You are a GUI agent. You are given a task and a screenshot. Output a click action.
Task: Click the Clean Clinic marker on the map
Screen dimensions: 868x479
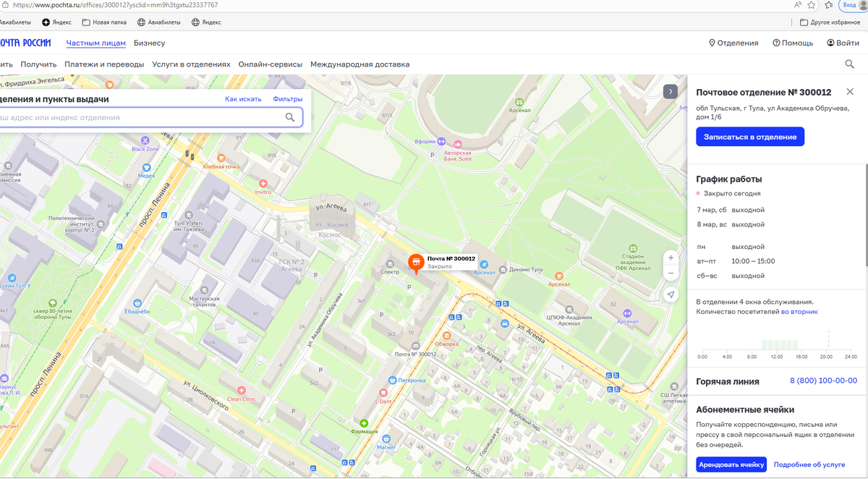242,390
